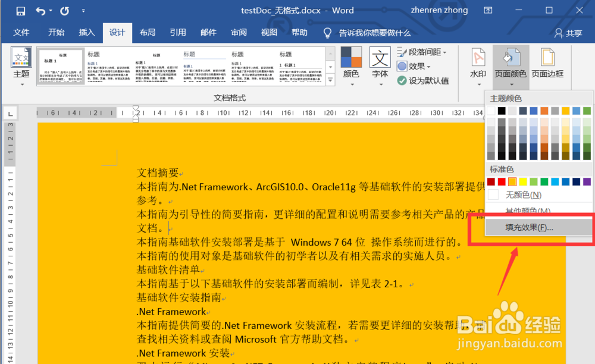595x364 pixels.
Task: Pick dark red standard color swatch
Action: click(x=491, y=181)
